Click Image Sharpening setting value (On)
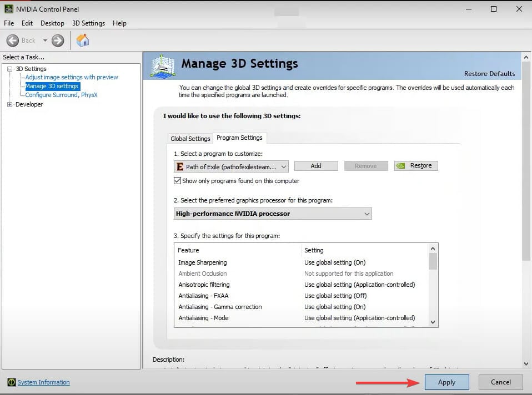Image resolution: width=532 pixels, height=395 pixels. tap(335, 262)
